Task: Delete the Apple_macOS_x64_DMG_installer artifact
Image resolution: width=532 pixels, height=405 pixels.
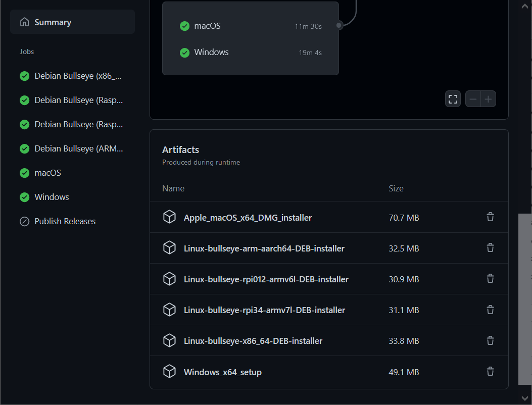Action: (x=490, y=217)
